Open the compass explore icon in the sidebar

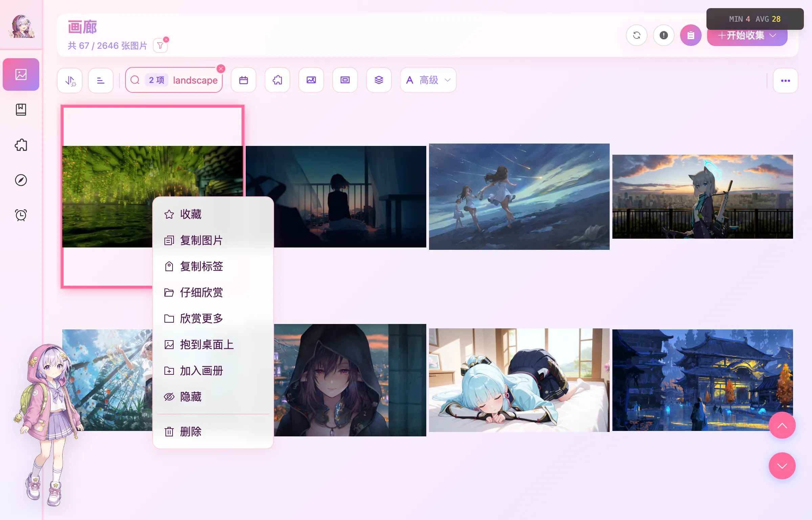21,180
